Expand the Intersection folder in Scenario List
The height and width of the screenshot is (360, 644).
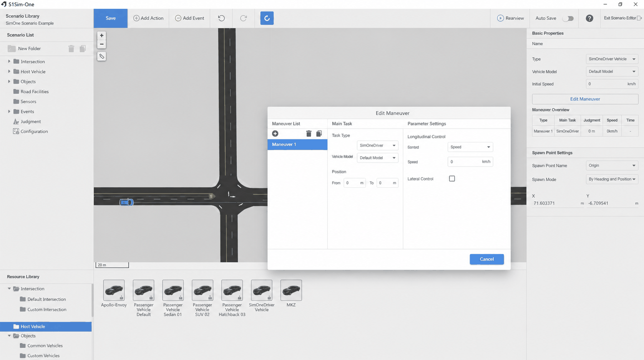[x=9, y=61]
